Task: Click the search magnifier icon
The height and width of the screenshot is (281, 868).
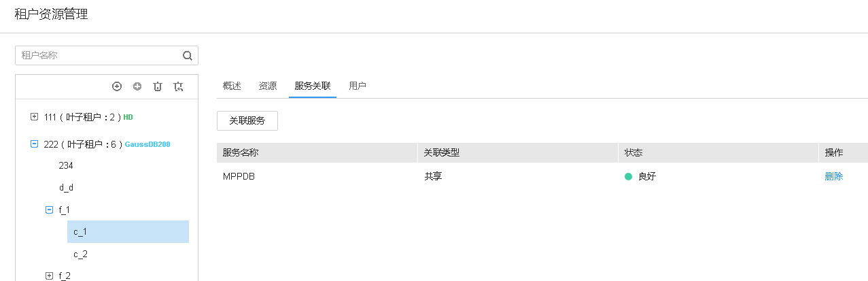Action: (x=187, y=56)
